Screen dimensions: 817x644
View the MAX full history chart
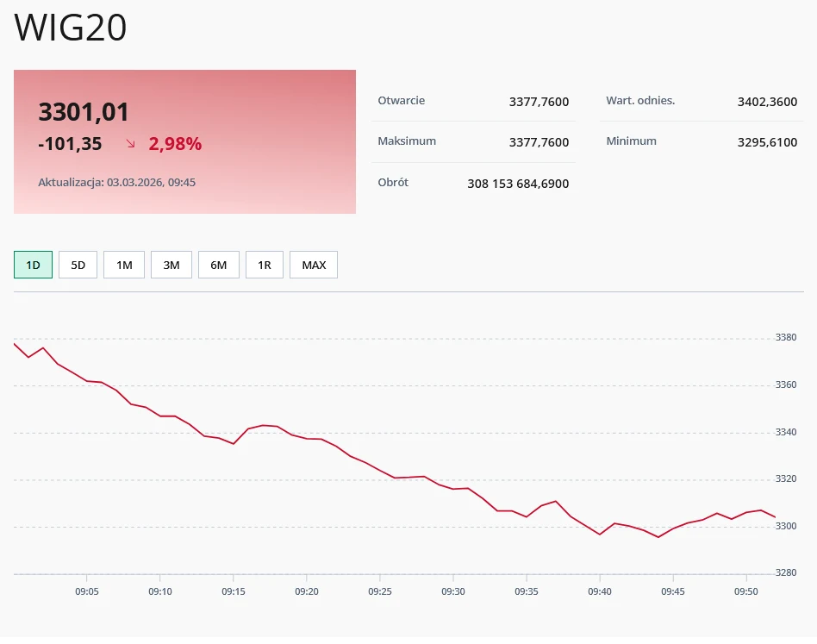click(313, 265)
